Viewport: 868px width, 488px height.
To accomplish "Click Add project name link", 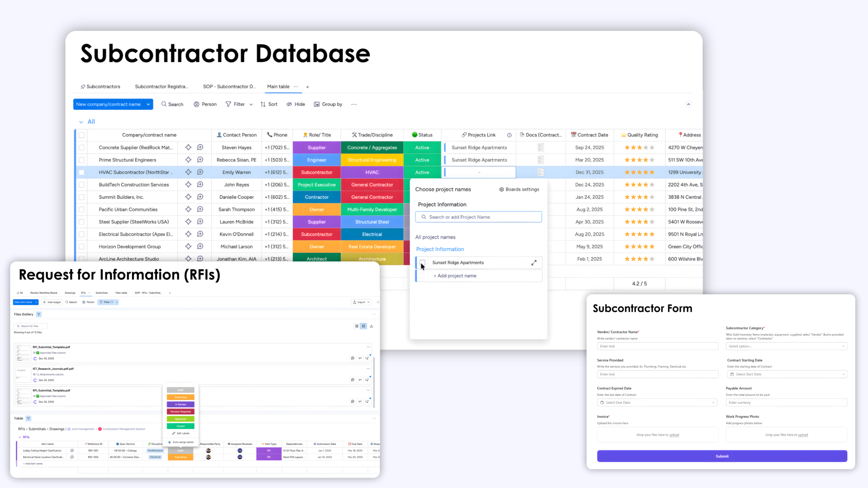I will pos(456,276).
